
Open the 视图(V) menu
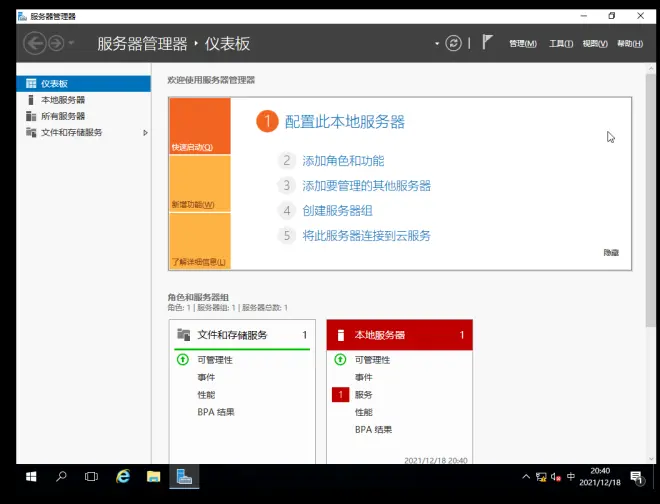point(595,43)
